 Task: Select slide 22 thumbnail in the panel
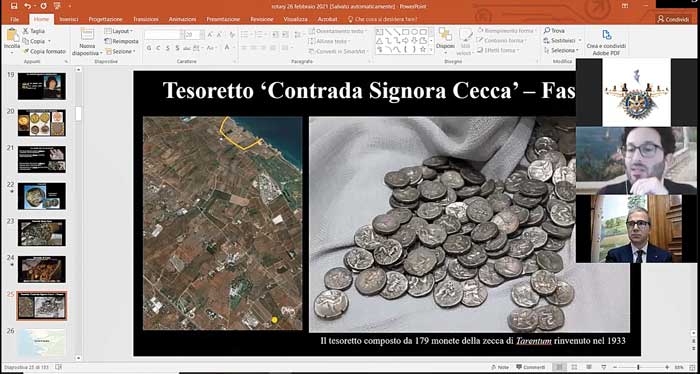click(42, 196)
